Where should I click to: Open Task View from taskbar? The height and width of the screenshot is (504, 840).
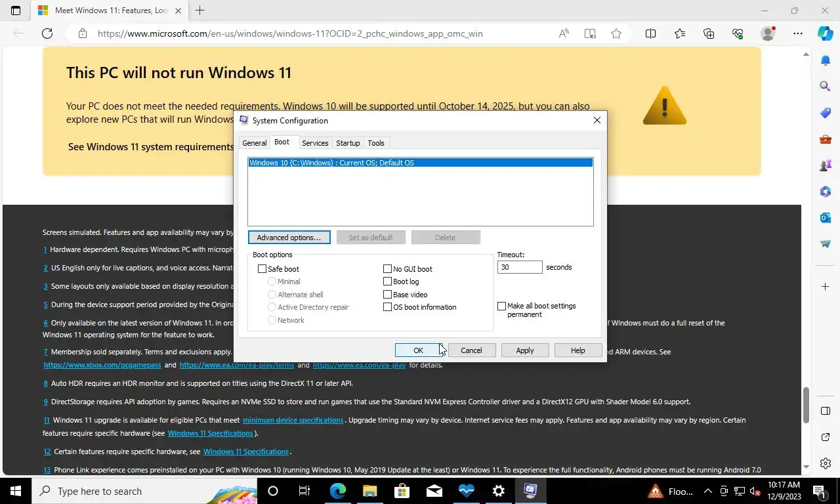[x=304, y=491]
